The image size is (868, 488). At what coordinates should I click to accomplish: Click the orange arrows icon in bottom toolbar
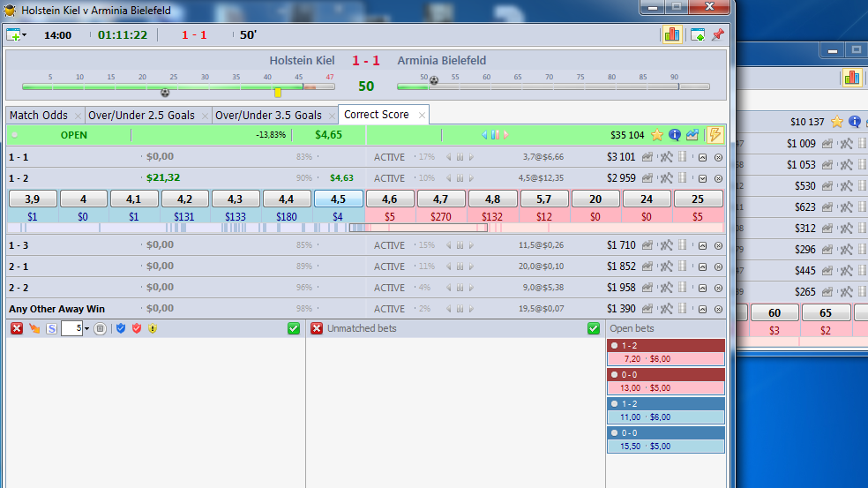pyautogui.click(x=34, y=328)
